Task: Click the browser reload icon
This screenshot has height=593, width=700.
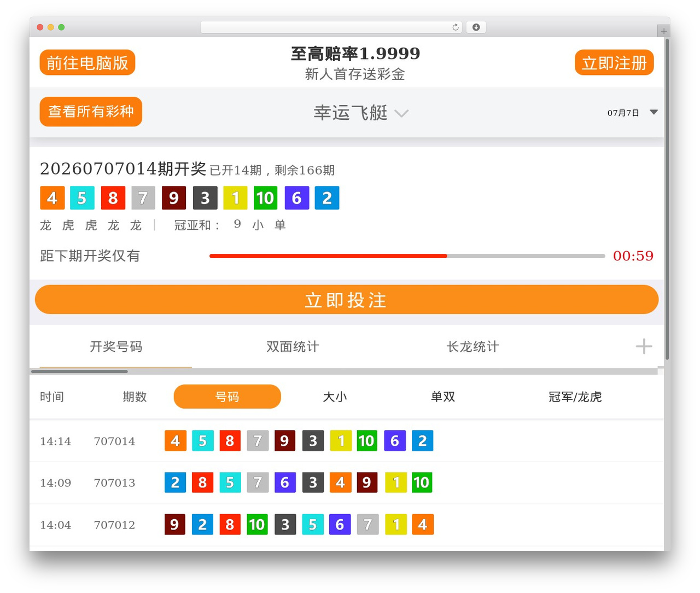Action: pos(455,27)
